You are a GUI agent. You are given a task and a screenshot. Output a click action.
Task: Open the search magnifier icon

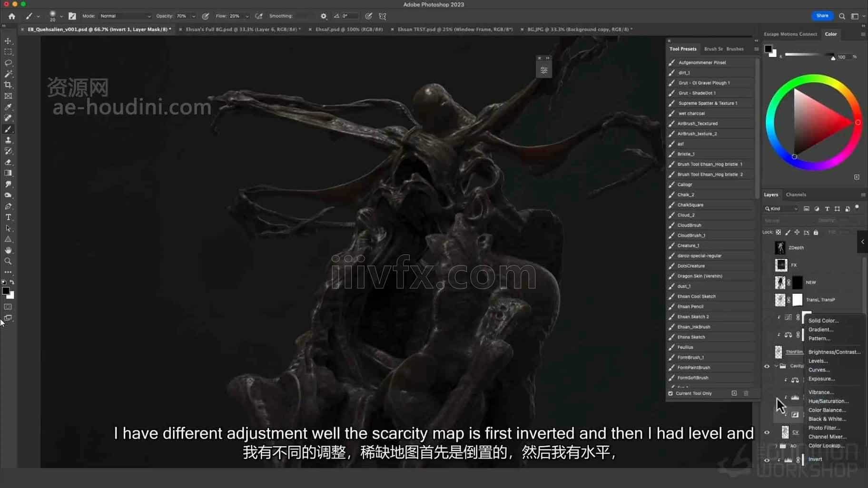842,16
